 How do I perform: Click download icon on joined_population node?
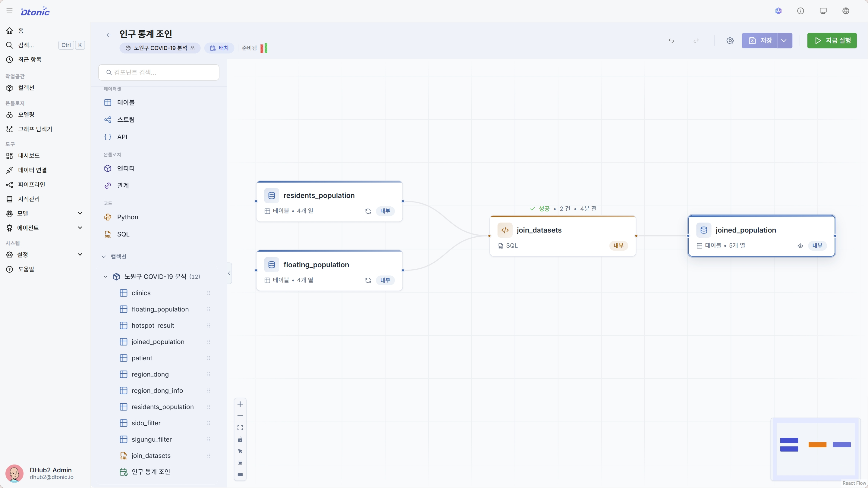tap(800, 246)
